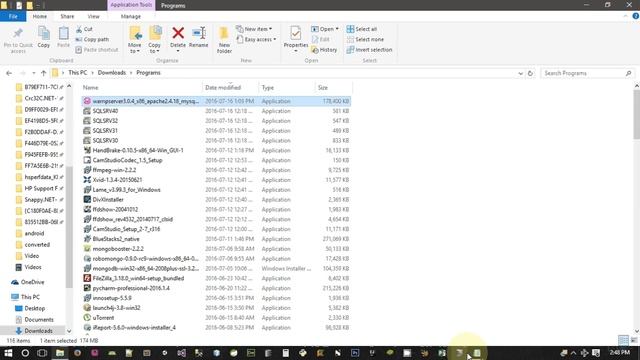Open File Explorer taskbar icon
Screen dimensions: 640x360
(x=60, y=353)
